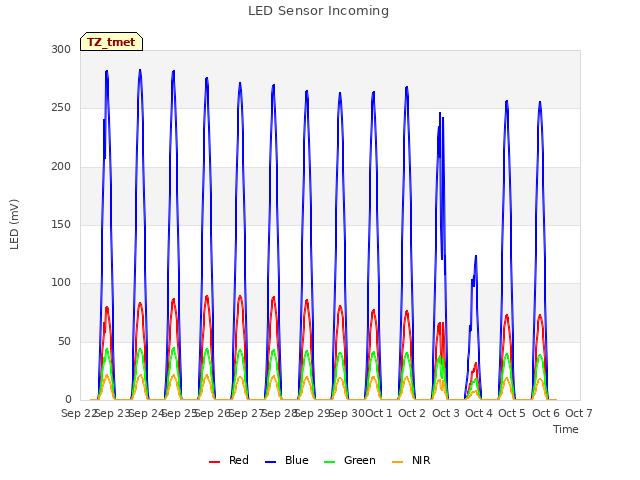Click the 300 y-axis tick label
Image resolution: width=640 pixels, height=480 pixels.
(x=61, y=49)
